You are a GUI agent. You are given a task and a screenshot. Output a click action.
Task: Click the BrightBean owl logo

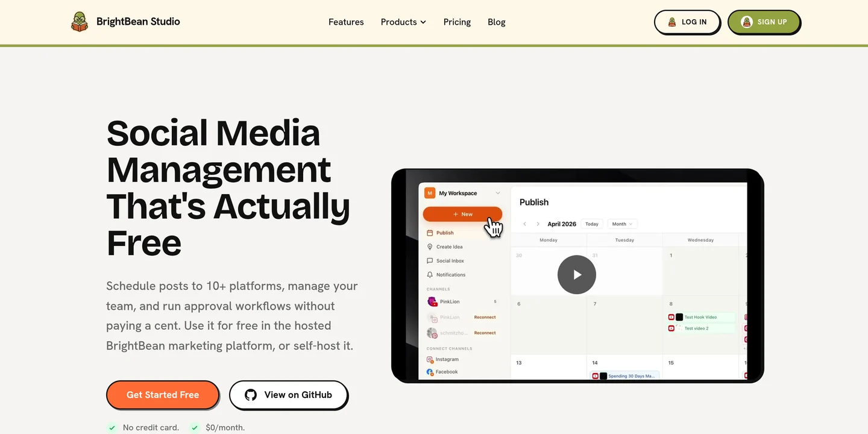pyautogui.click(x=79, y=22)
